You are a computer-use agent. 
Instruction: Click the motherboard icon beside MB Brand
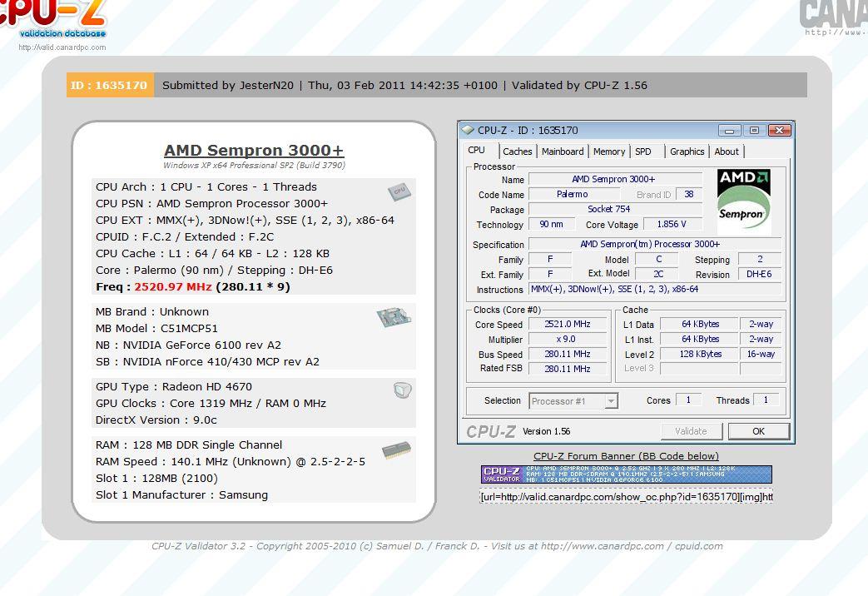click(x=394, y=317)
